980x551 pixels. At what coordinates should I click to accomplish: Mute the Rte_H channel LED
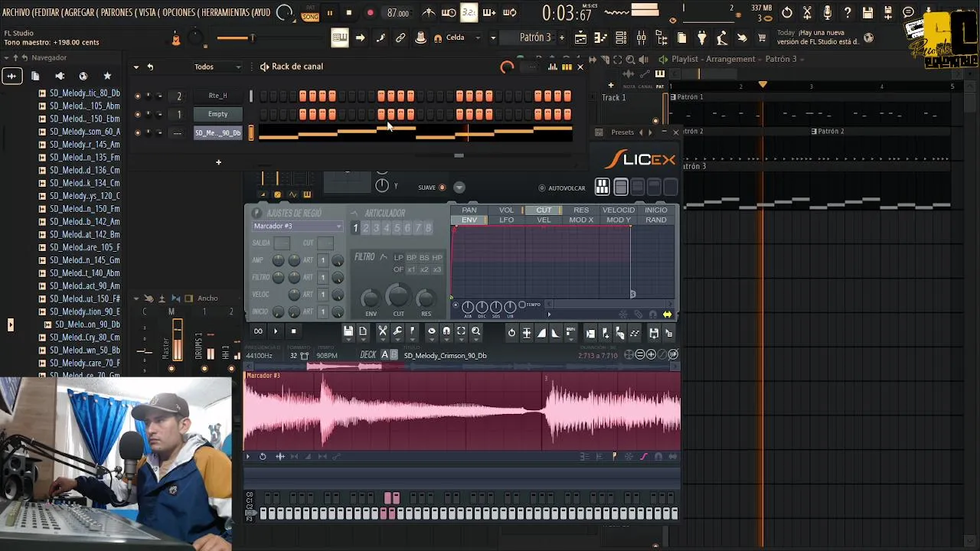point(137,96)
